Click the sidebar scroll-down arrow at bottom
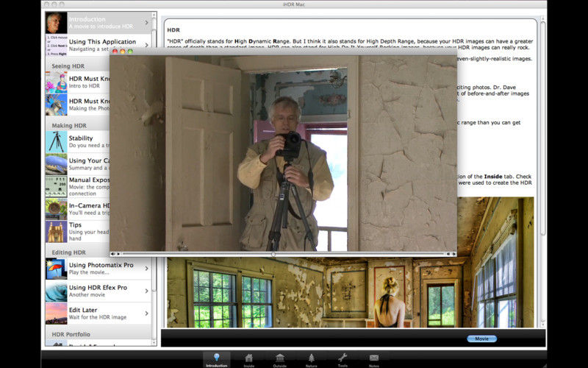The width and height of the screenshot is (588, 368). click(x=154, y=343)
